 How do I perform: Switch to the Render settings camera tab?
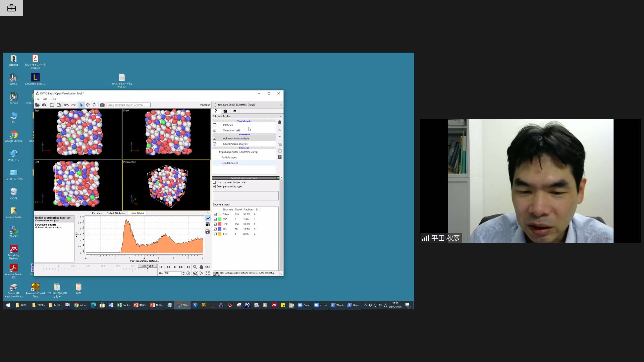225,111
